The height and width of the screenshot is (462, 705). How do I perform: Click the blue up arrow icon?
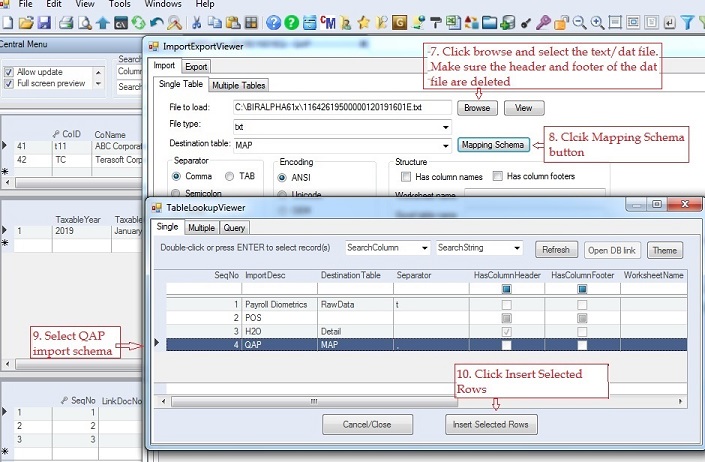pyautogui.click(x=103, y=22)
